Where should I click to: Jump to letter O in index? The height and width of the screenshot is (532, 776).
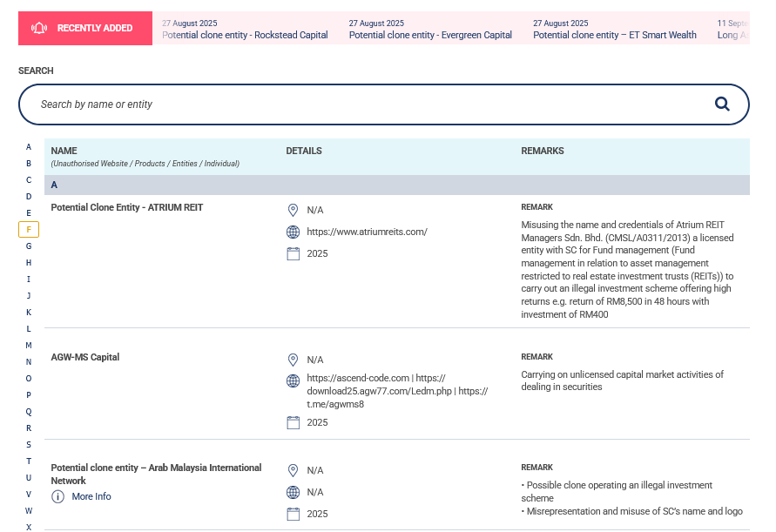(29, 379)
